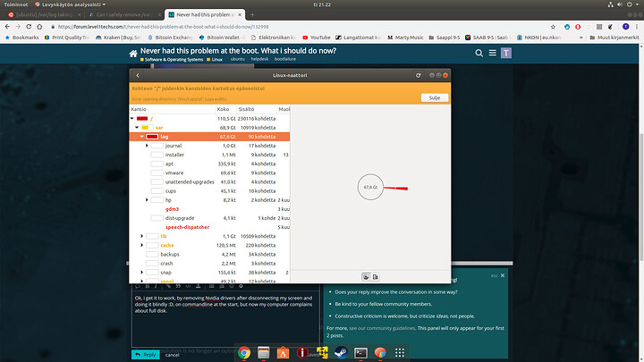The height and width of the screenshot is (362, 644).
Task: Click the yellow var usage bar
Action: pos(147,128)
